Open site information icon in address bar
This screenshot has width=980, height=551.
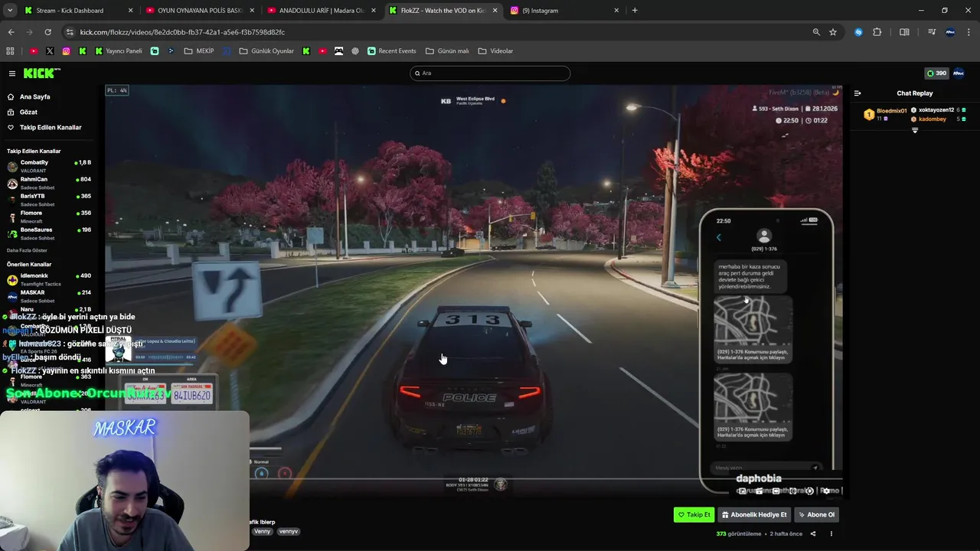(x=70, y=32)
